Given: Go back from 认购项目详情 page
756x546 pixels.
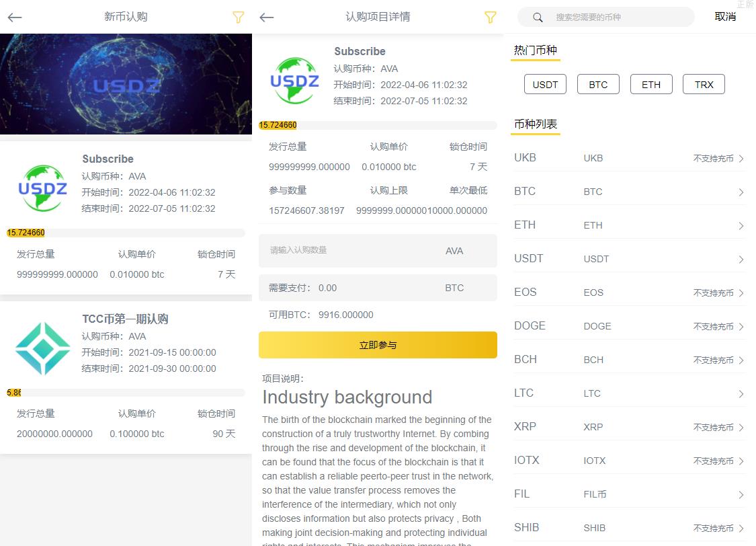Looking at the screenshot, I should 267,17.
